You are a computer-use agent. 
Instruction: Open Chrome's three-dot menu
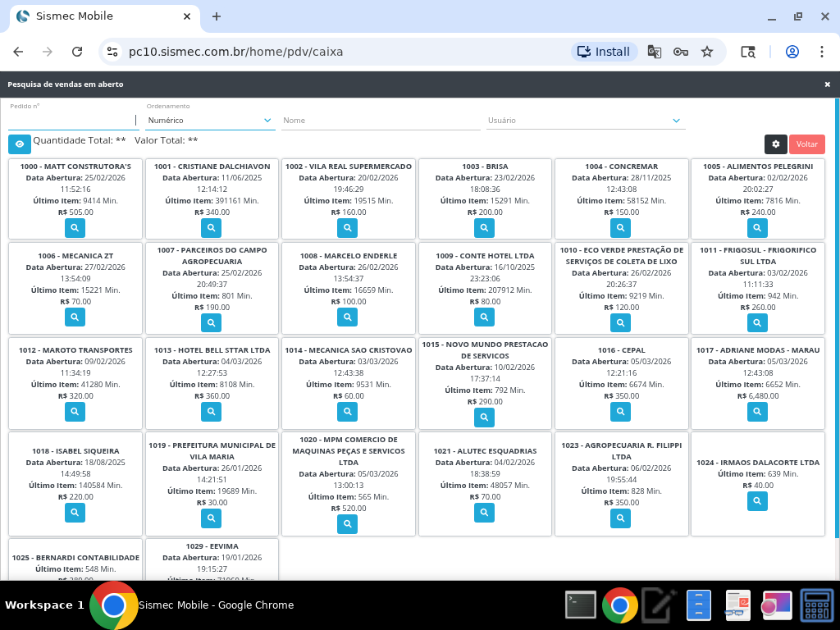821,52
